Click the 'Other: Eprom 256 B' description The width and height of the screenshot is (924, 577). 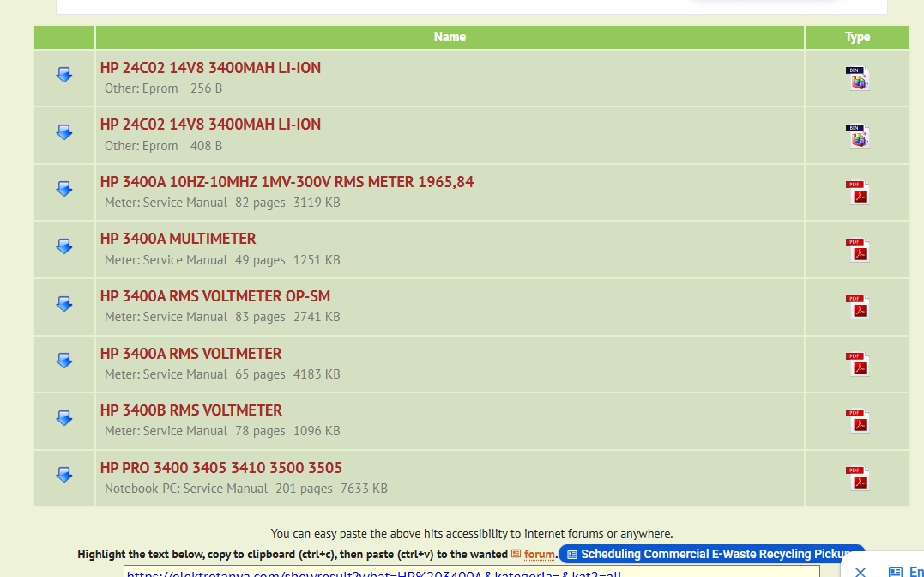coord(163,88)
